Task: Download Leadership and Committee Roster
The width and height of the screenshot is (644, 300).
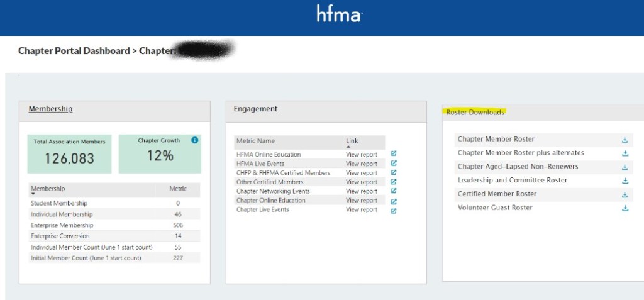Action: coord(625,181)
